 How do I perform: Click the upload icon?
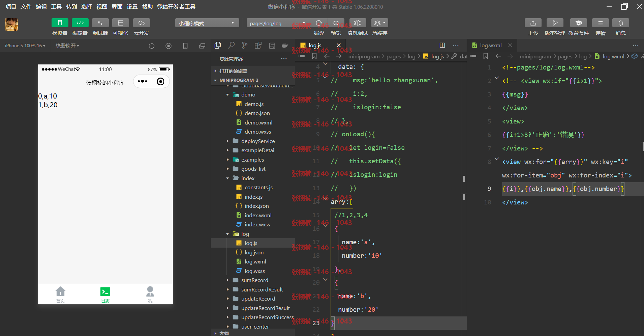click(x=533, y=23)
